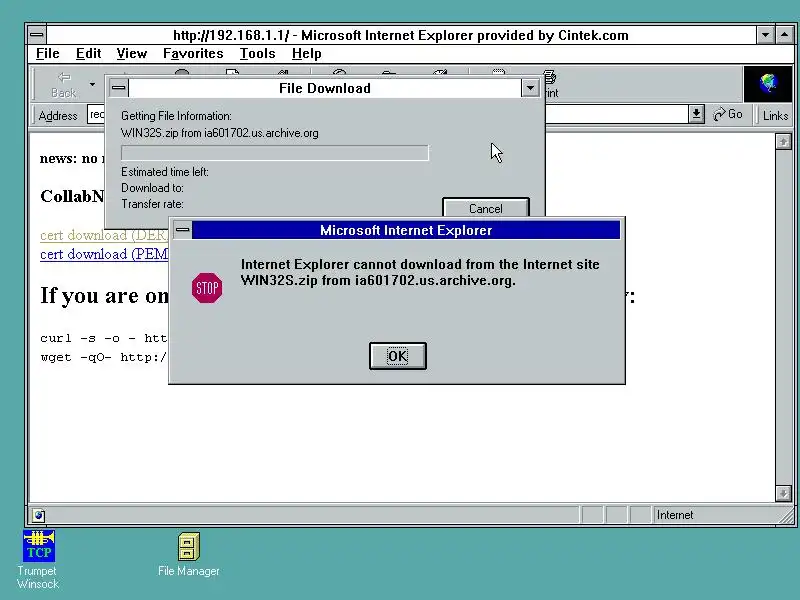The width and height of the screenshot is (800, 600).
Task: Click Cancel in File Download dialog
Action: (x=485, y=208)
